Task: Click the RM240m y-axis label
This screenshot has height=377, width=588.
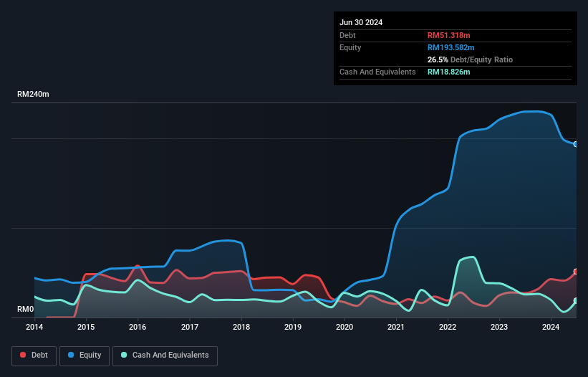Action: tap(33, 94)
